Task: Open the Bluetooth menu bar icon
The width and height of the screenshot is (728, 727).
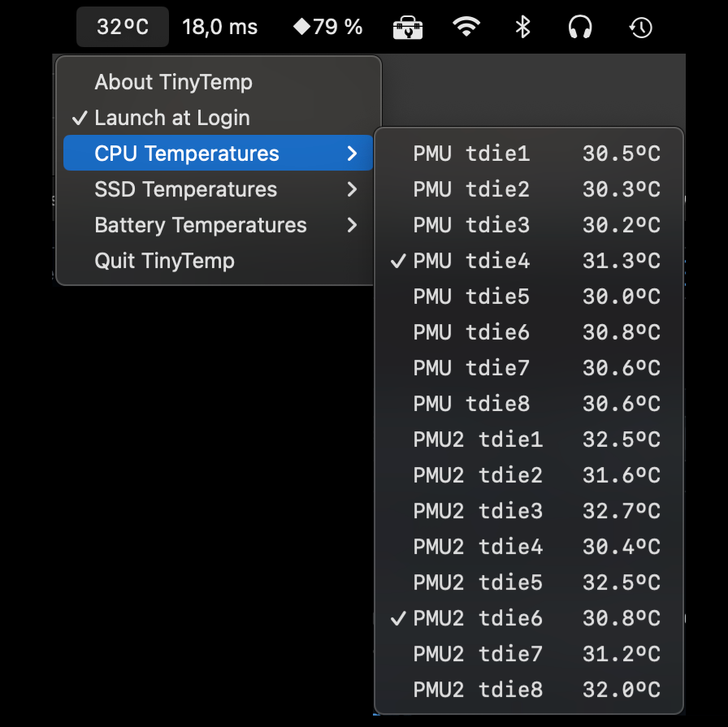Action: click(x=522, y=27)
